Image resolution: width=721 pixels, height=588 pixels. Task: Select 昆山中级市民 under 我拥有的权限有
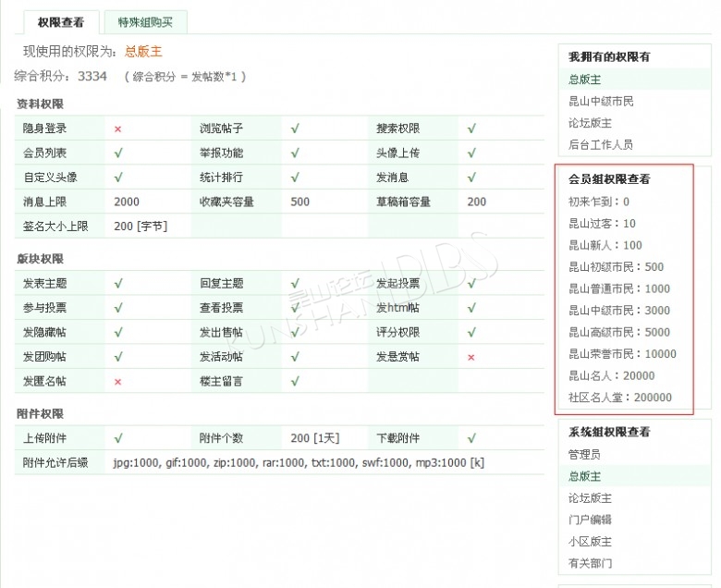[x=601, y=101]
